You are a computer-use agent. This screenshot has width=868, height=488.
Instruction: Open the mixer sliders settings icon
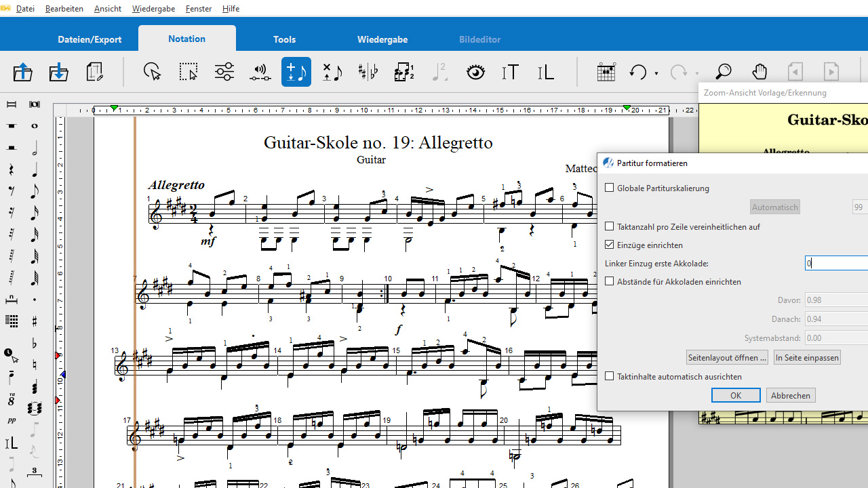224,72
